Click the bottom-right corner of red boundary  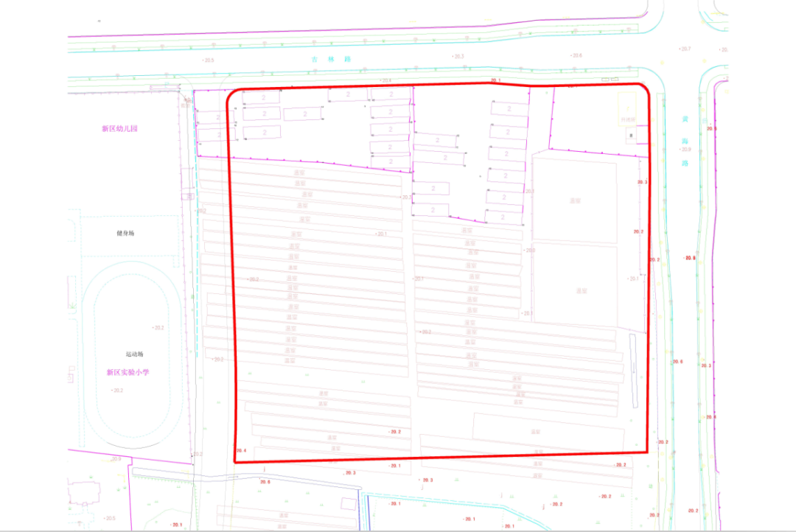pyautogui.click(x=647, y=451)
